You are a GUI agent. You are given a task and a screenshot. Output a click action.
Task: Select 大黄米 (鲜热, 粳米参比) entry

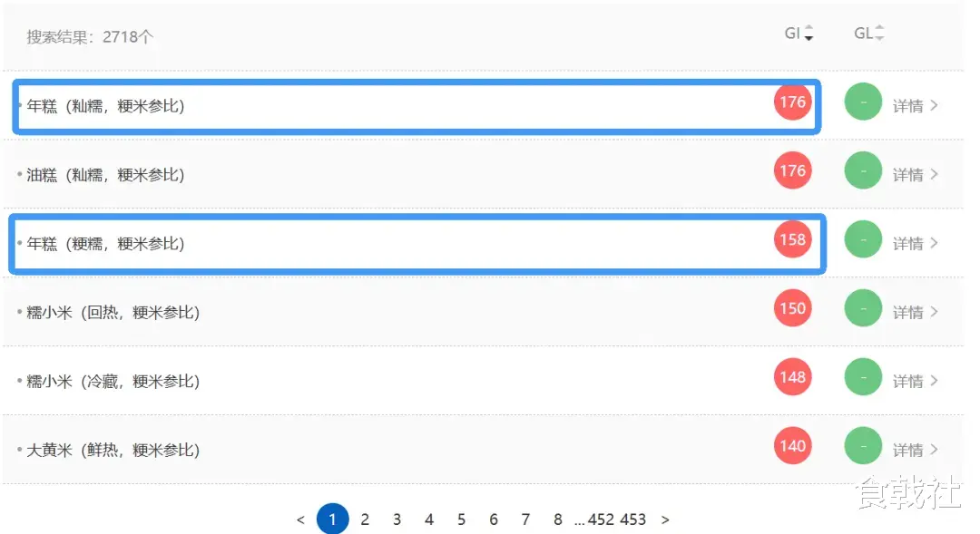pyautogui.click(x=113, y=451)
